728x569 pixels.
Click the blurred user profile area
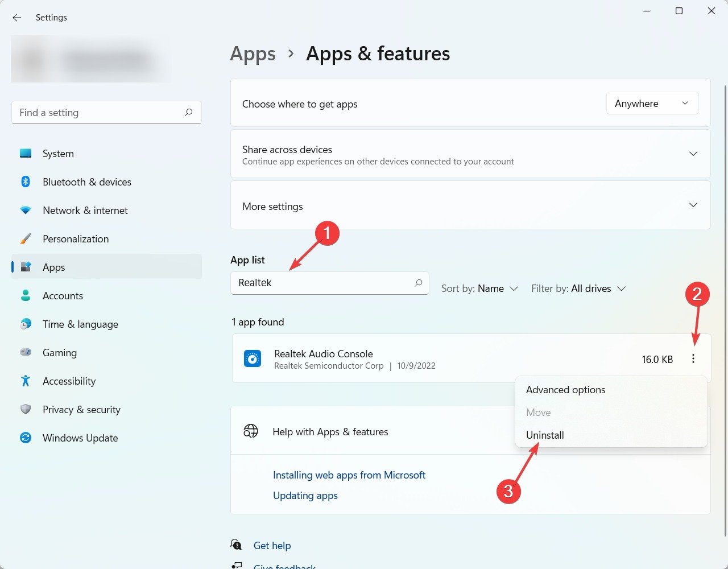[x=91, y=59]
